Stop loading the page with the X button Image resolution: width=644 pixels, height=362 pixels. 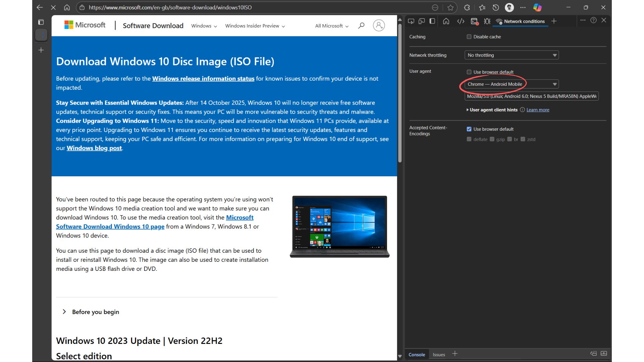click(53, 7)
